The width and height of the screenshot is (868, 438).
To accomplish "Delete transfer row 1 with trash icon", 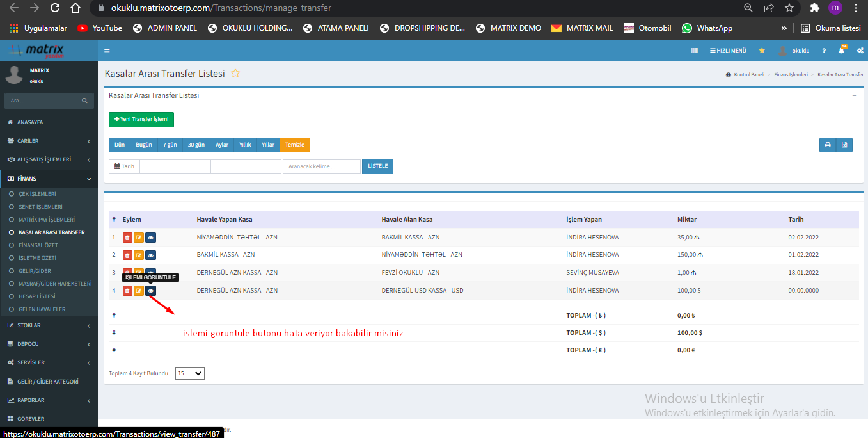I will coord(127,238).
